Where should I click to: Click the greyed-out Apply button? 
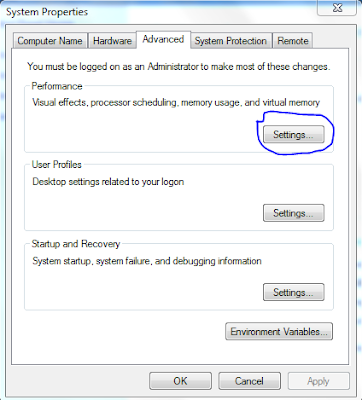[x=318, y=381]
